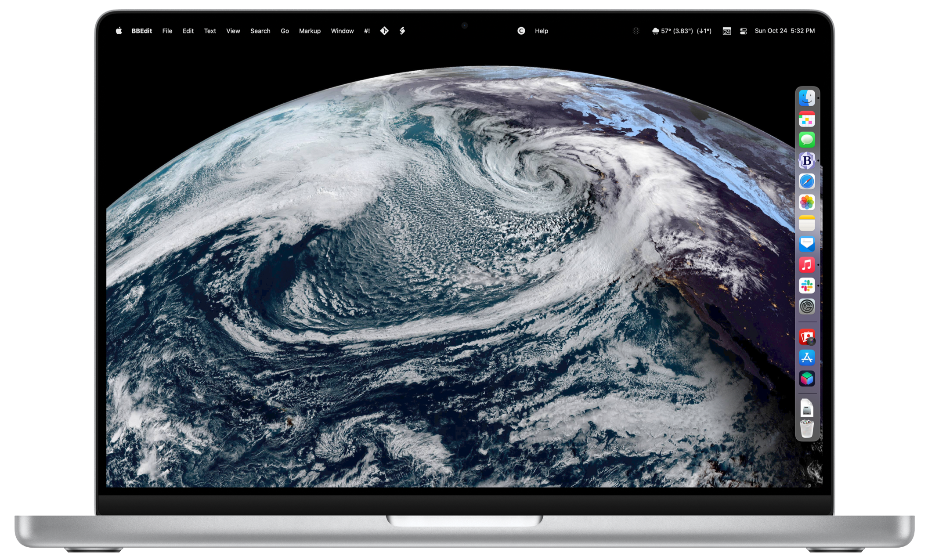The image size is (928, 560).
Task: Open BBEdit's Markup menu
Action: (310, 31)
